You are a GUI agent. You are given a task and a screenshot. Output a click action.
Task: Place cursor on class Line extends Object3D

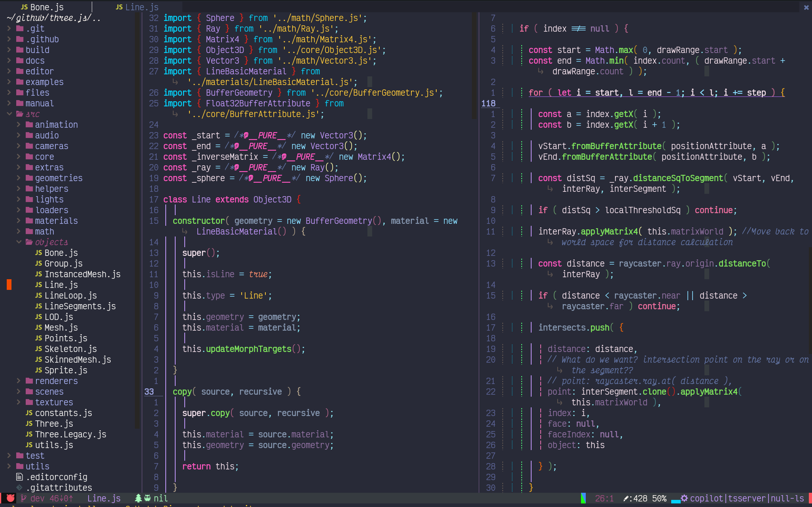pos(232,199)
